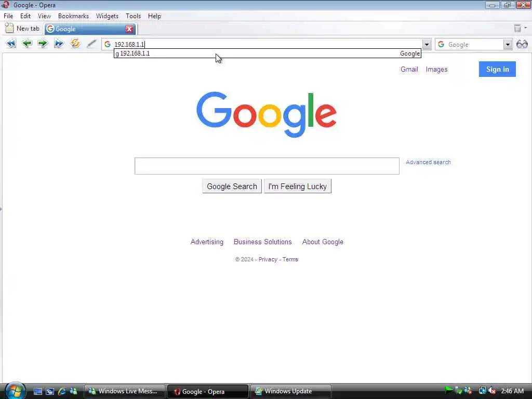Open the Privacy link
This screenshot has height=399, width=532.
tap(268, 259)
